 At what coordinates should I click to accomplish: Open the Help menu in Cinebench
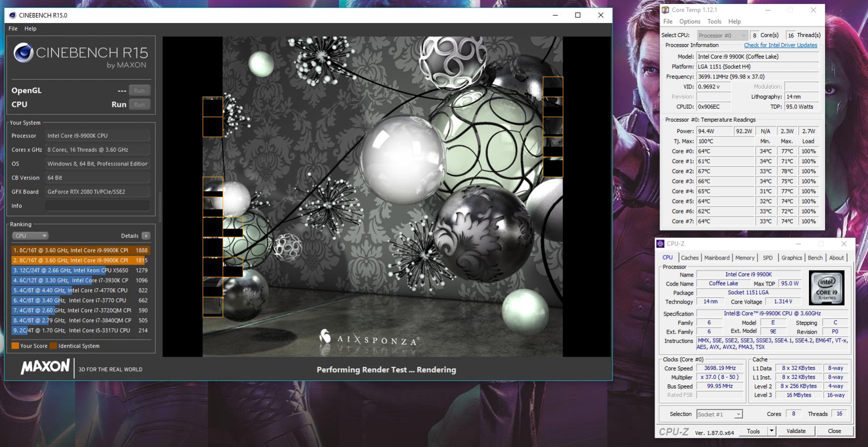[x=31, y=29]
